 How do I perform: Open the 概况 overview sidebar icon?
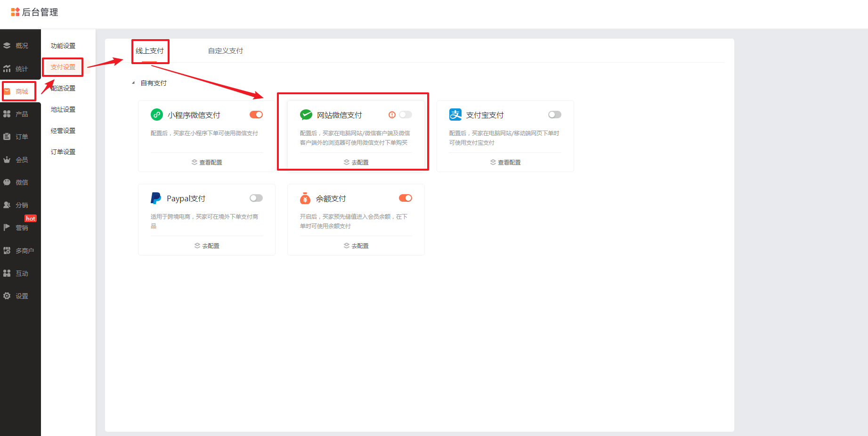[x=7, y=46]
